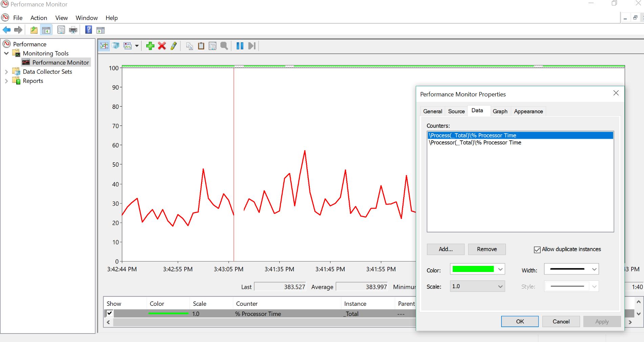The height and width of the screenshot is (342, 644).
Task: Switch to the Graph tab
Action: 500,111
